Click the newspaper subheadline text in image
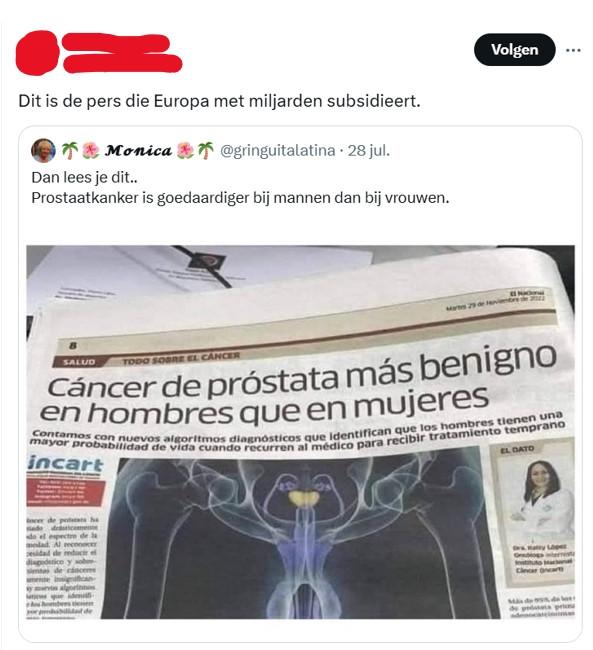 pos(297,436)
